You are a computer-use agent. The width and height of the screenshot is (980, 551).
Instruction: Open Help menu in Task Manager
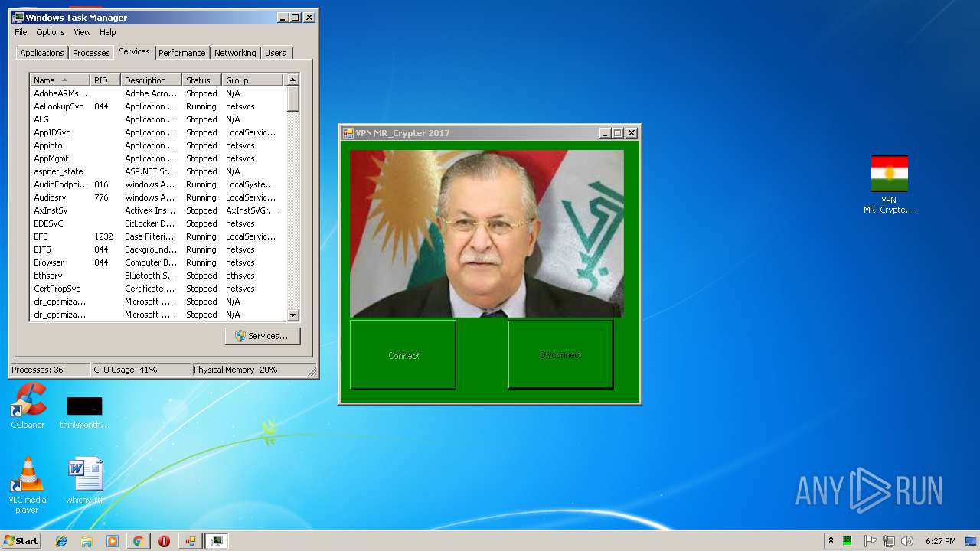coord(108,32)
